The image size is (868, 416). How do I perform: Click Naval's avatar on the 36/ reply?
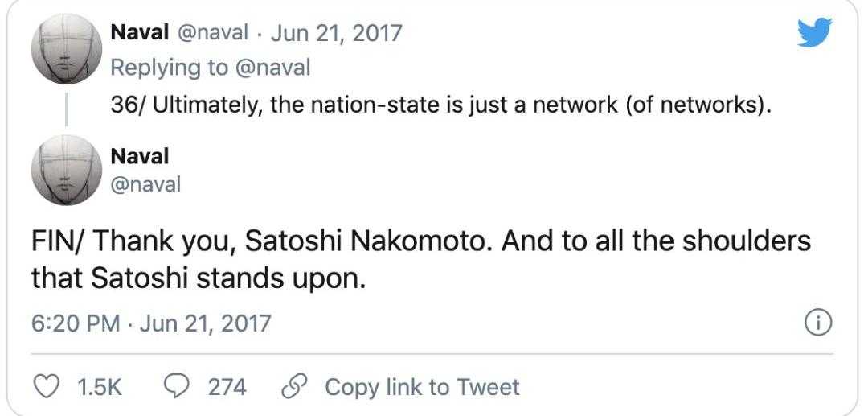point(66,49)
